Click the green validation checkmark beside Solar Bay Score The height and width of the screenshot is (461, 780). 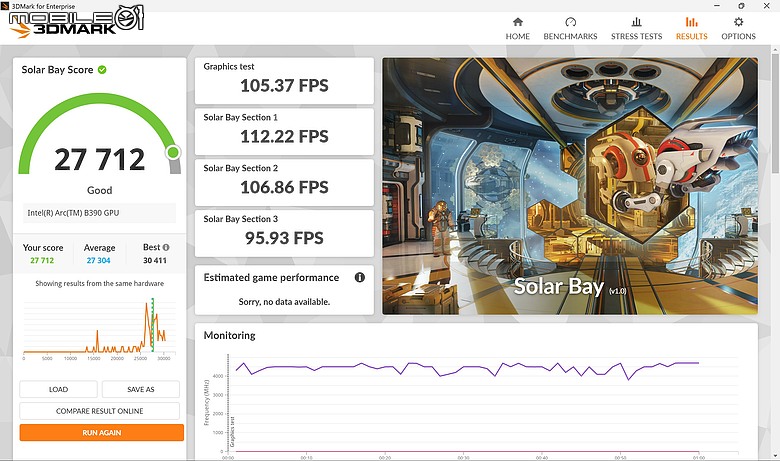102,70
